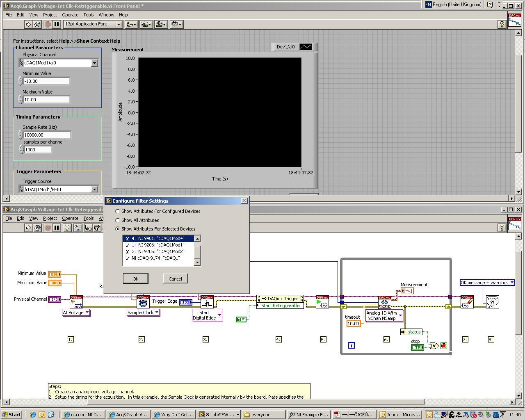Click Abort Execution in front panel toolbar
The image size is (525, 420).
48,24
